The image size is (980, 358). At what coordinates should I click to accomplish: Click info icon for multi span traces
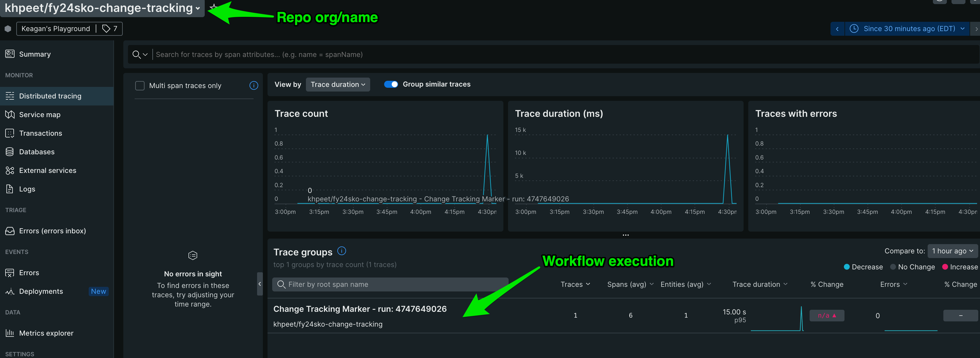pos(253,85)
